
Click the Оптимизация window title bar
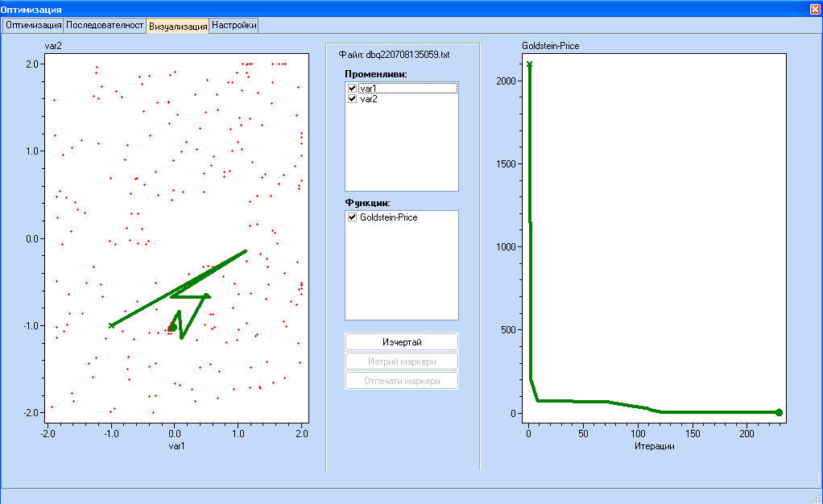[322, 8]
